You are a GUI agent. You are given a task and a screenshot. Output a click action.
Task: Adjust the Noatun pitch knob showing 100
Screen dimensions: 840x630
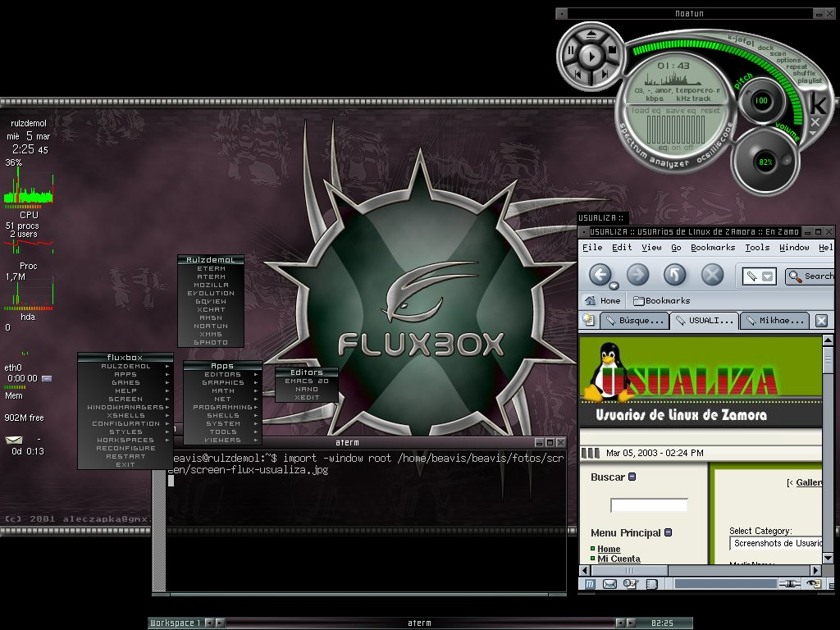tap(761, 101)
